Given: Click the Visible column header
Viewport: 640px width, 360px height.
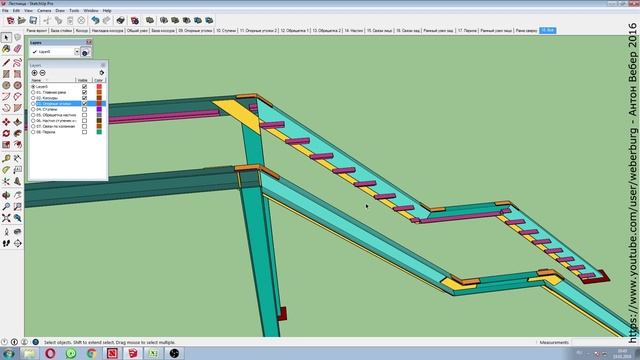Looking at the screenshot, I should (83, 80).
